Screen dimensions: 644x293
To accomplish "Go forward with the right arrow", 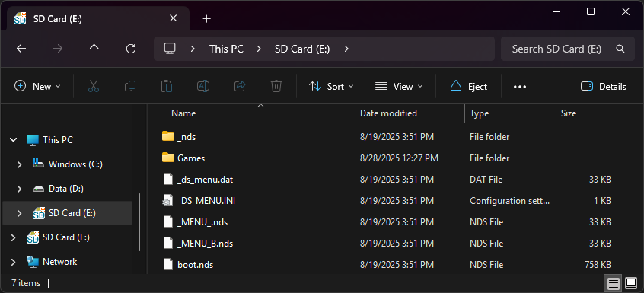I will point(58,49).
